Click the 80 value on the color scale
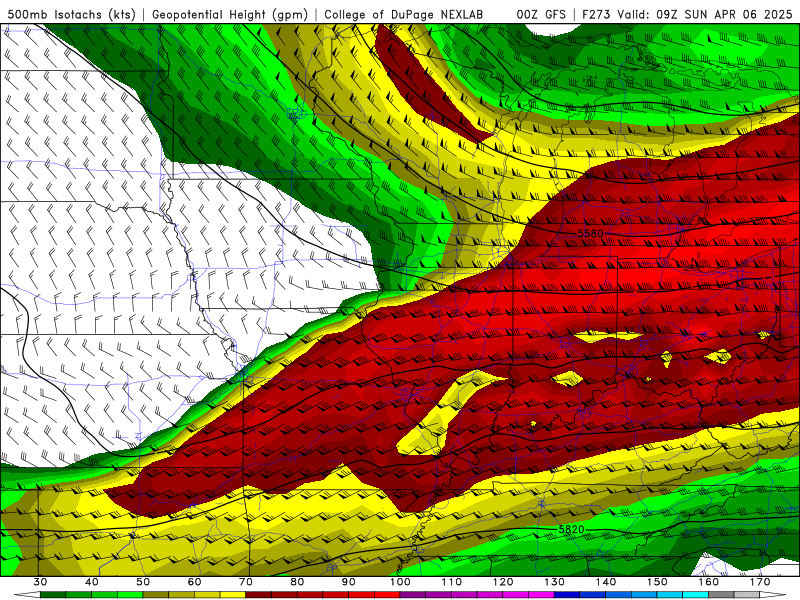Image resolution: width=800 pixels, height=600 pixels. coord(297,582)
